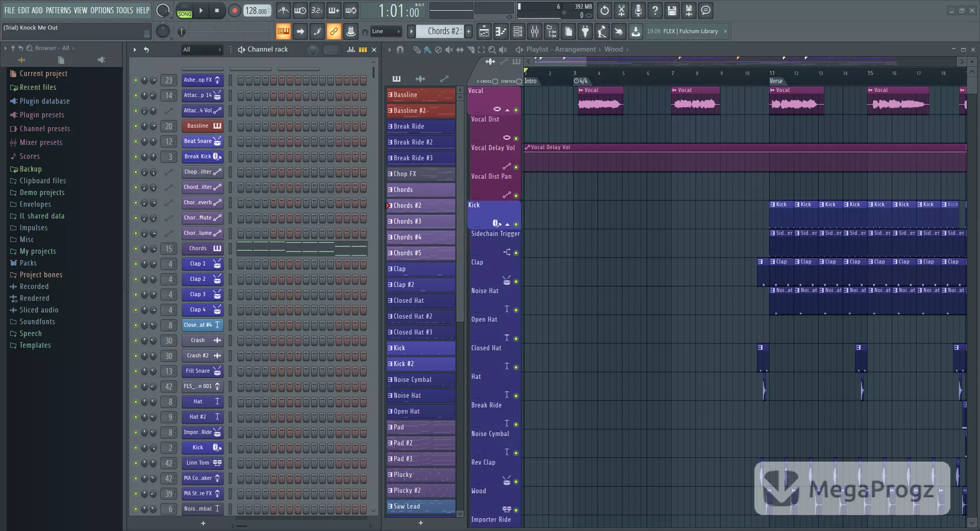Select the Slip tool in Playlist

(459, 49)
